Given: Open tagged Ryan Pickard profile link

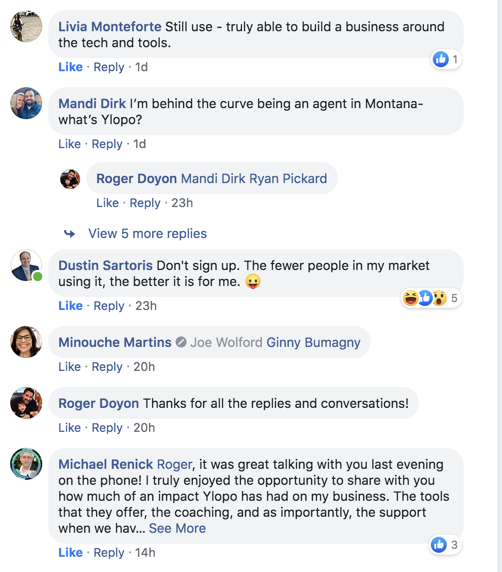Looking at the screenshot, I should 288,178.
